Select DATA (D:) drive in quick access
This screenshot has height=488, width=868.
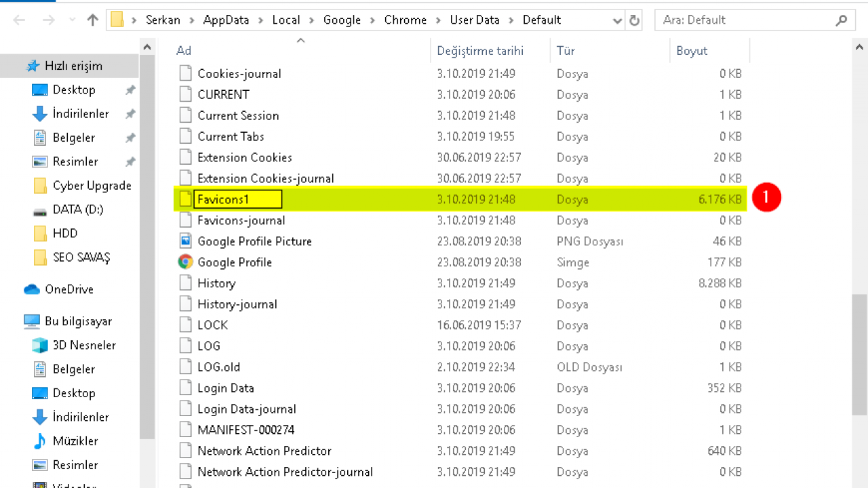77,209
